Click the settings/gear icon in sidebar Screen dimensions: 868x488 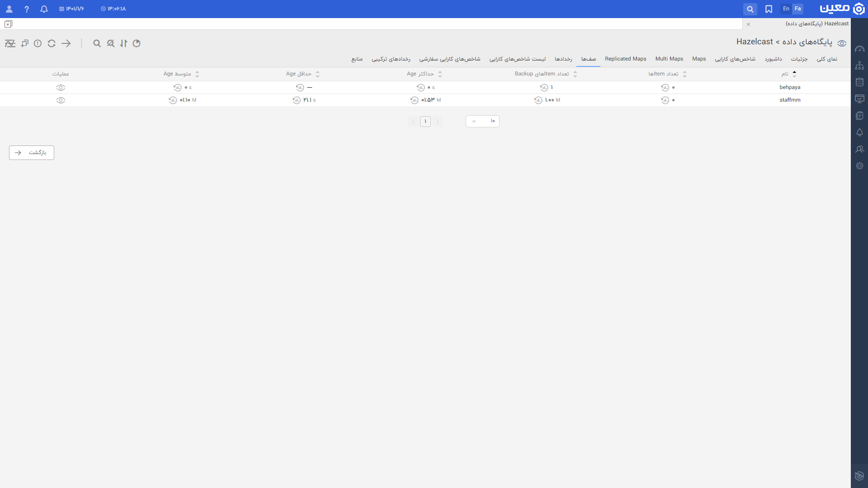[860, 166]
